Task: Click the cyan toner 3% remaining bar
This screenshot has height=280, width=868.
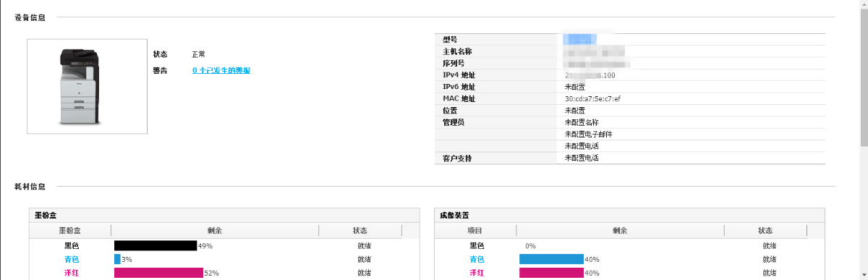Action: [117, 259]
